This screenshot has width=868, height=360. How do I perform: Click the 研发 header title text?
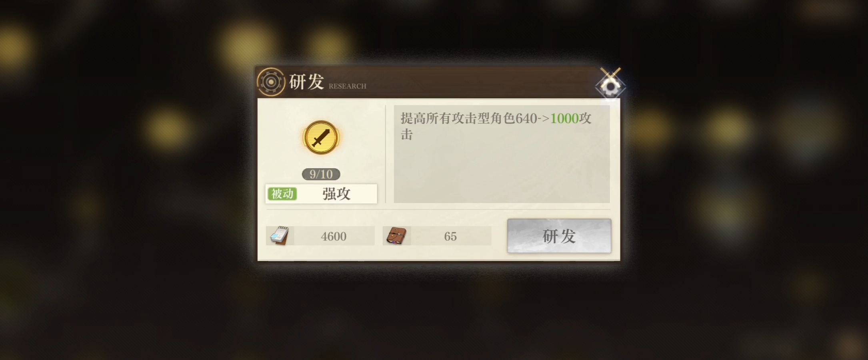306,82
